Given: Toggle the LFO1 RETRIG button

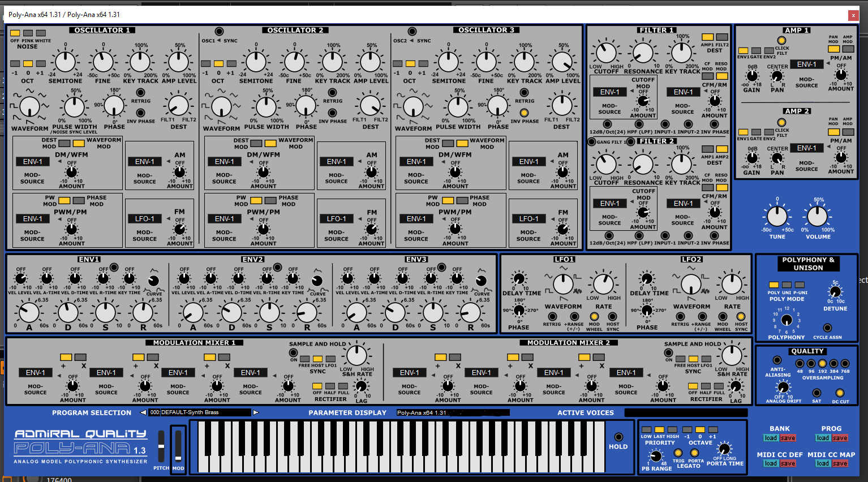Looking at the screenshot, I should point(552,317).
